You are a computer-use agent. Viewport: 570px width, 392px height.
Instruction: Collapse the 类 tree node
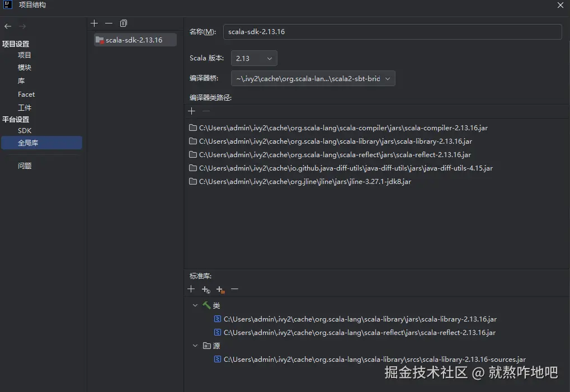pyautogui.click(x=195, y=305)
